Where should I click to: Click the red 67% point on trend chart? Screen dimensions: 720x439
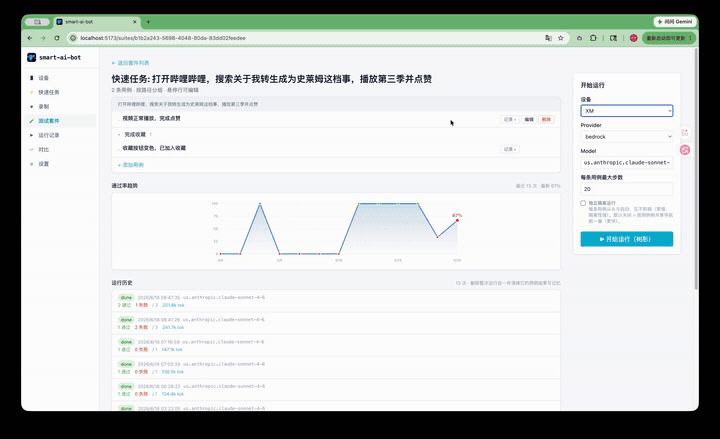(457, 220)
